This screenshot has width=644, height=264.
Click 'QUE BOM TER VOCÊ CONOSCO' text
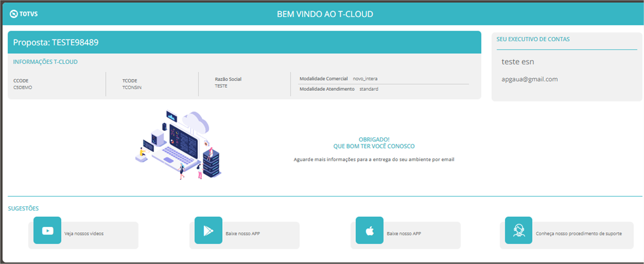(x=374, y=146)
